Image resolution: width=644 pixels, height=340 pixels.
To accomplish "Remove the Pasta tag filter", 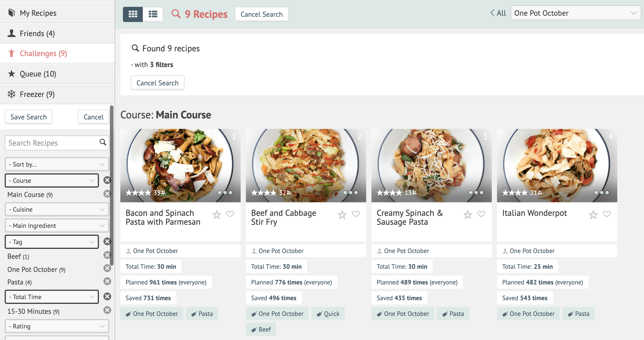I will pyautogui.click(x=107, y=281).
